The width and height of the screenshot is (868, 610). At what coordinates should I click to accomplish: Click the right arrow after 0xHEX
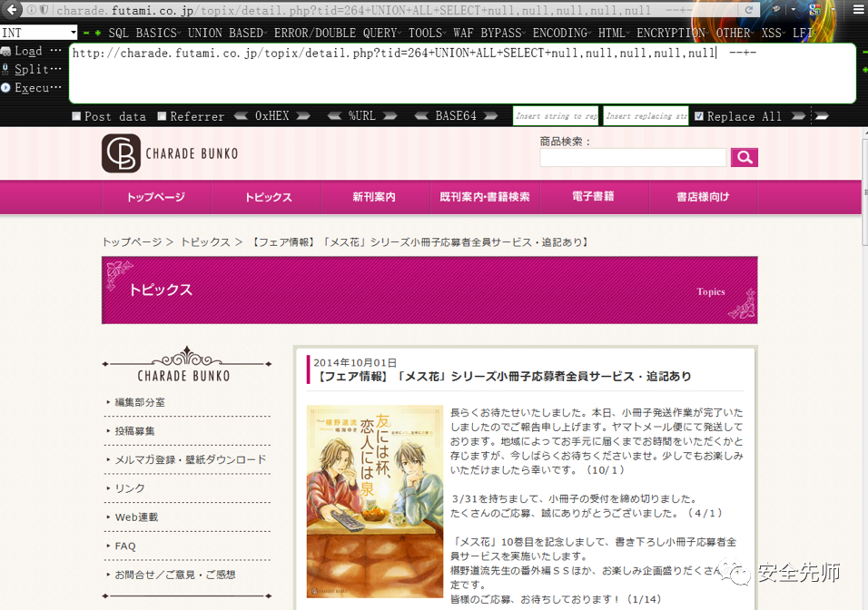[303, 116]
